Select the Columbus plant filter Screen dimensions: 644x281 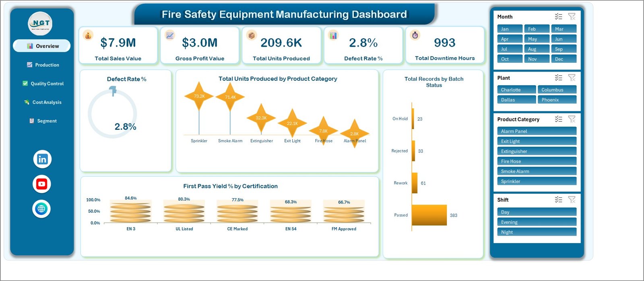coord(557,90)
